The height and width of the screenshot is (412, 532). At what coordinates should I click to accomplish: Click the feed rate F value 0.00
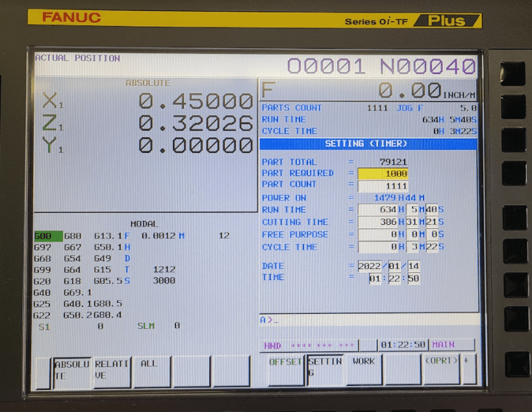coord(409,90)
